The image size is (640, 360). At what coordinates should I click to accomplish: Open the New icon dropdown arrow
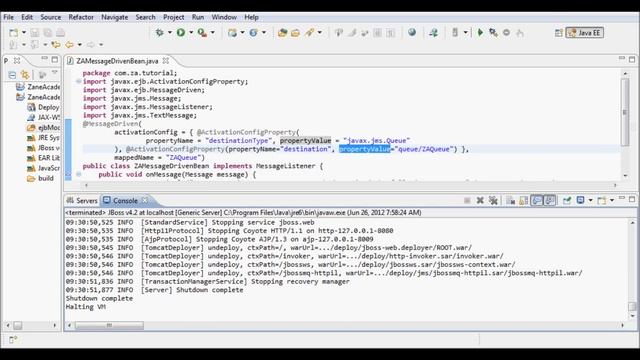pyautogui.click(x=24, y=33)
